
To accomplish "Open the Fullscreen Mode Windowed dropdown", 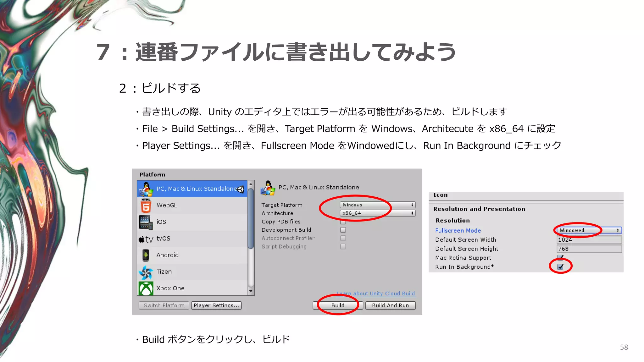I will point(589,230).
